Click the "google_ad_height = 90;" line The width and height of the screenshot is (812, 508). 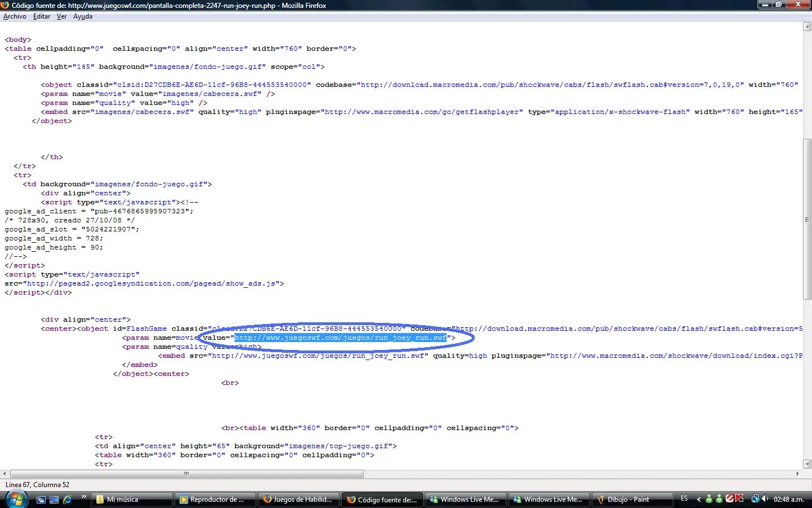[x=54, y=247]
